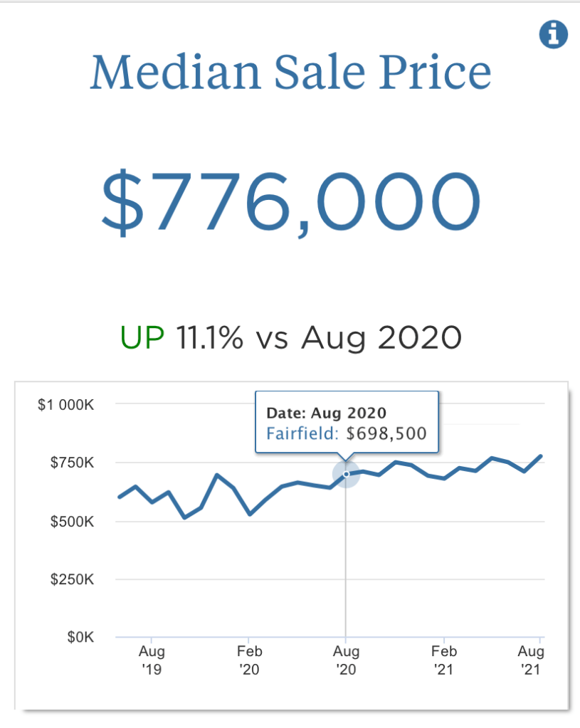Screen dimensions: 580x728
Task: Click the info icon in top corner
Action: (553, 34)
